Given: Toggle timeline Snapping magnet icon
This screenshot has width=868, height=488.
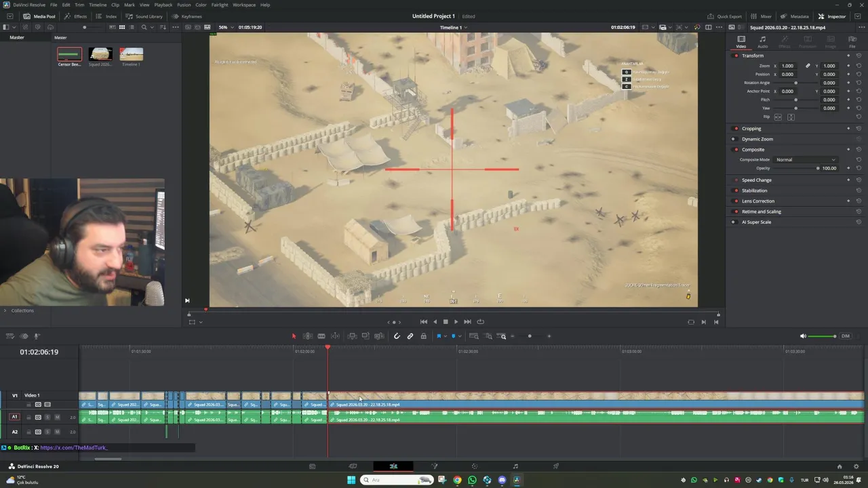Looking at the screenshot, I should [397, 336].
